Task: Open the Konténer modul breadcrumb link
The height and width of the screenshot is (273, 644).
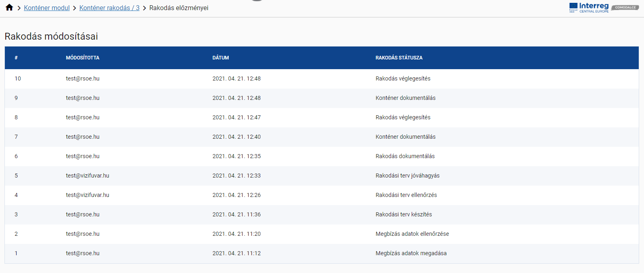Action: coord(47,8)
